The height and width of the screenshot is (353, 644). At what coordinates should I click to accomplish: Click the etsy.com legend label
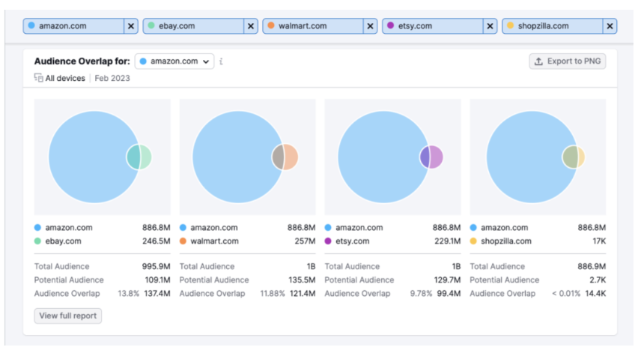click(353, 241)
